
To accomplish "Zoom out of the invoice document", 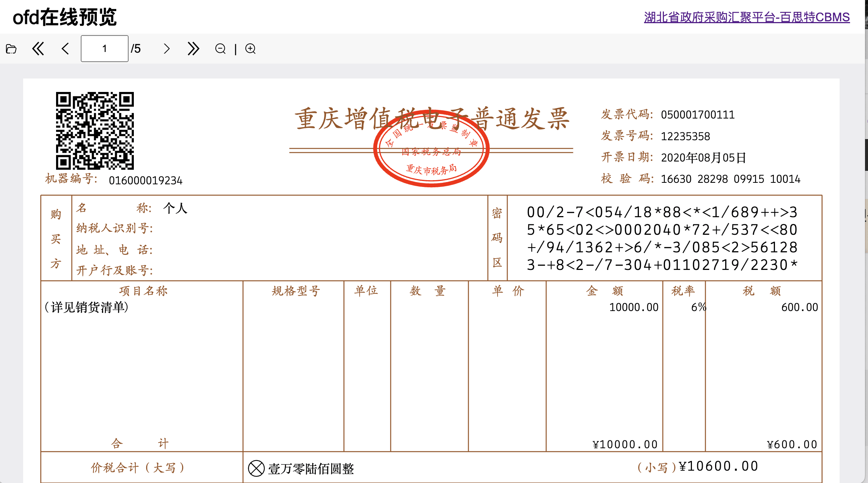I will pyautogui.click(x=220, y=49).
